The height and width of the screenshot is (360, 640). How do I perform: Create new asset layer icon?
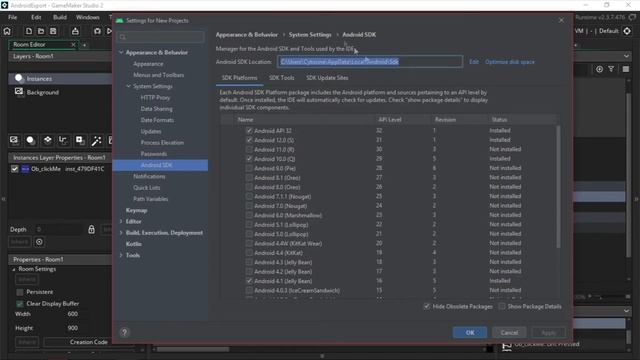(x=80, y=140)
